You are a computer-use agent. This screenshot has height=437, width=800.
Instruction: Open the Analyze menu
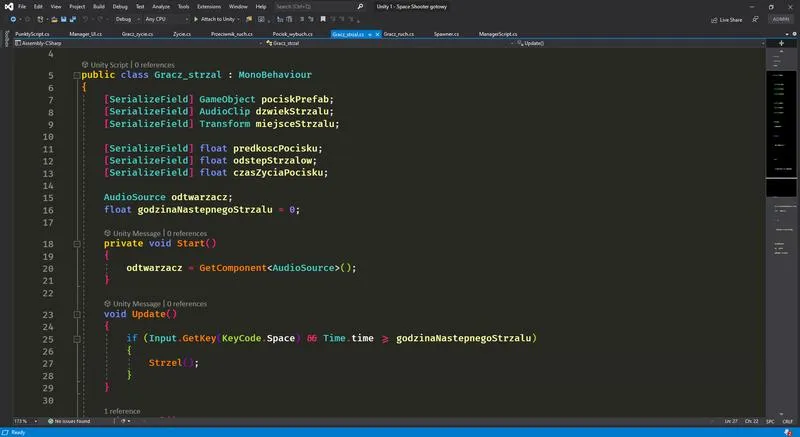pos(162,6)
